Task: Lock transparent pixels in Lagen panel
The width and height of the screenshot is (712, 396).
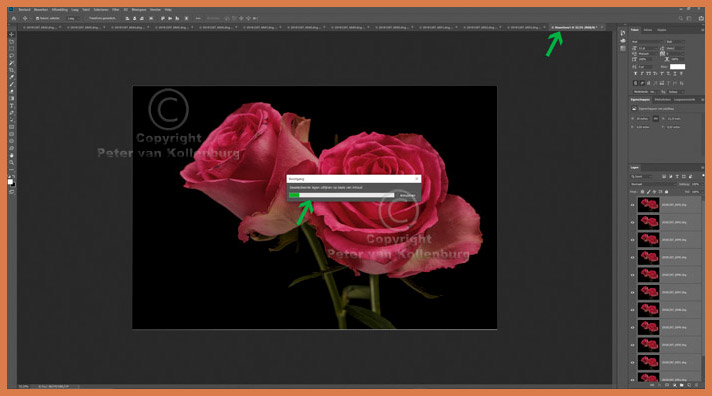Action: (643, 192)
